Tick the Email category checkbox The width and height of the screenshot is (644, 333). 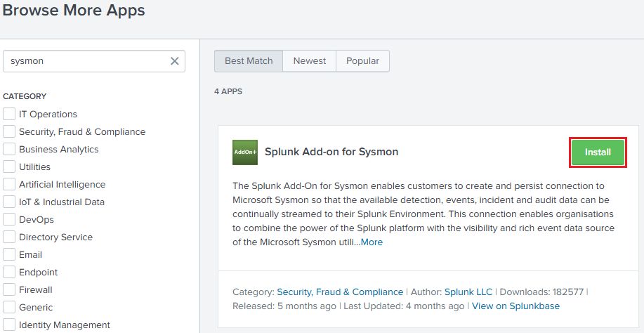click(9, 254)
